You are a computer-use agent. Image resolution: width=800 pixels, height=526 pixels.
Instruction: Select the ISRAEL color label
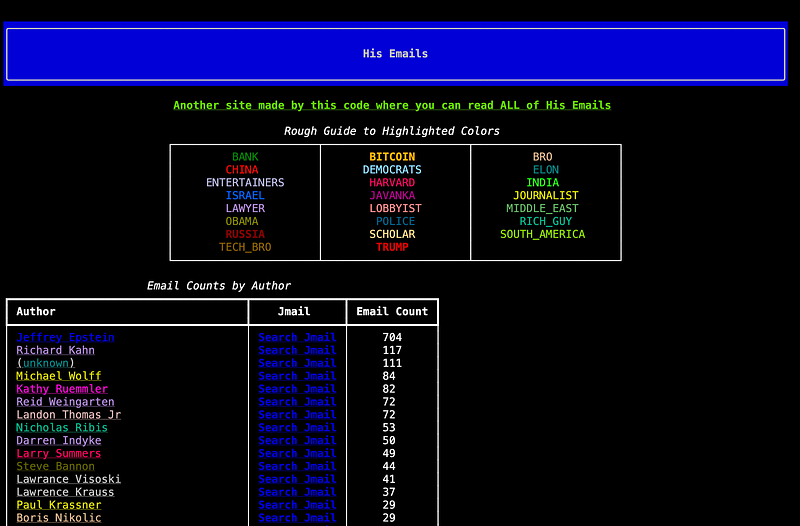(x=245, y=195)
